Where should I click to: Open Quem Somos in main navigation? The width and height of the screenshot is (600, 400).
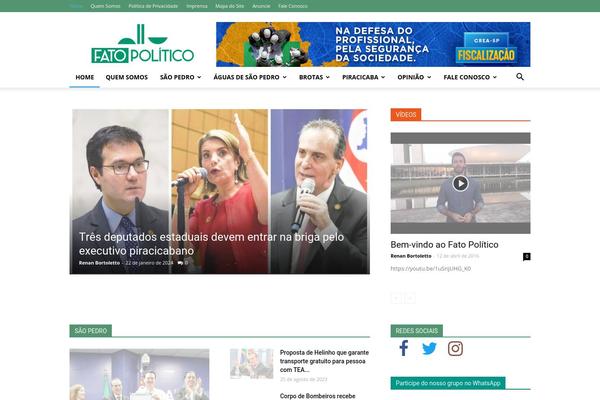(x=127, y=77)
